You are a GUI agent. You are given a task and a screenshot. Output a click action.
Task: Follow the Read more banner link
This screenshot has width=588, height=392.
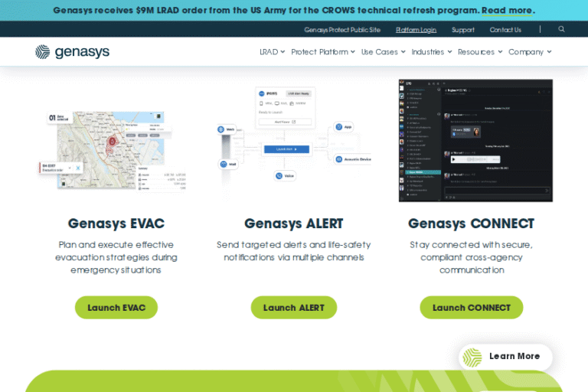tap(507, 10)
